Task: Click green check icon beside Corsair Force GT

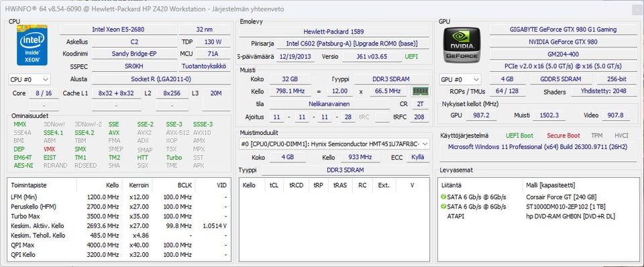Action: (443, 197)
